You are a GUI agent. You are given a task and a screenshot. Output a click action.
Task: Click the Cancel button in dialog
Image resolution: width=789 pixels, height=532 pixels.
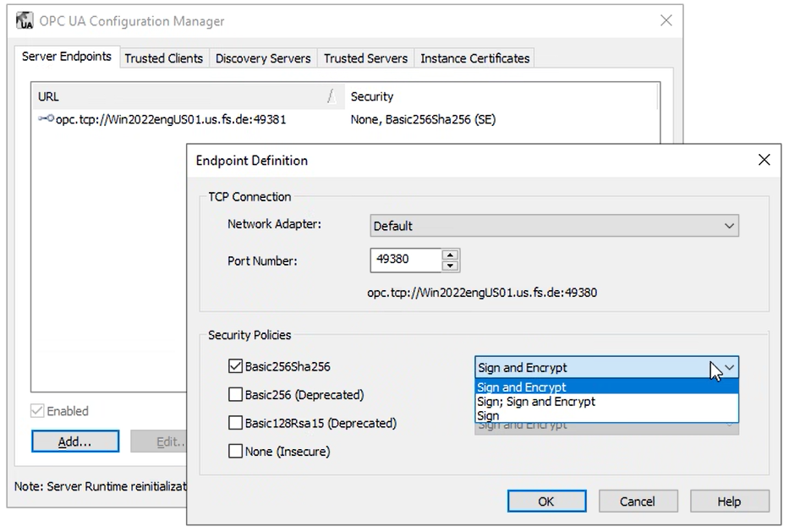[637, 502]
